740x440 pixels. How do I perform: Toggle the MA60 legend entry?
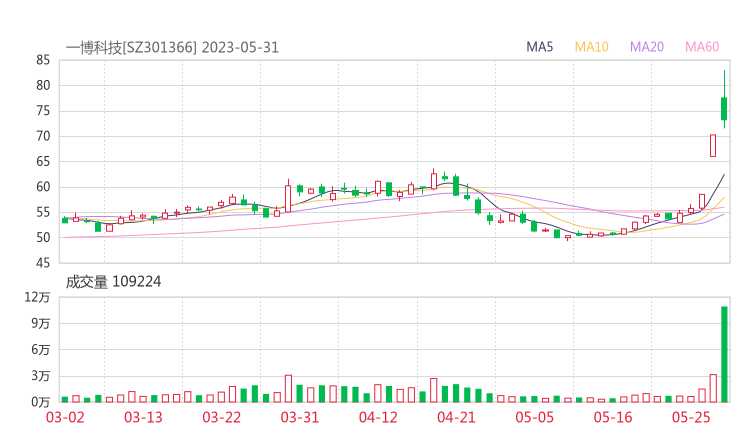(x=702, y=47)
